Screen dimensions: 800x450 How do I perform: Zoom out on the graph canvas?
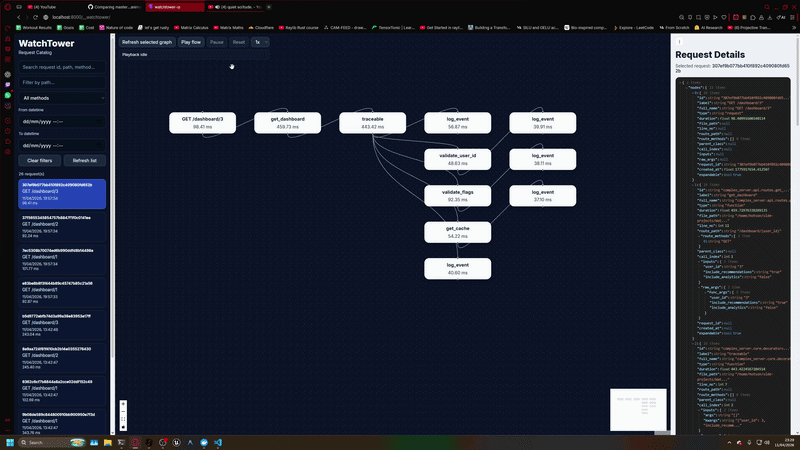[123, 412]
